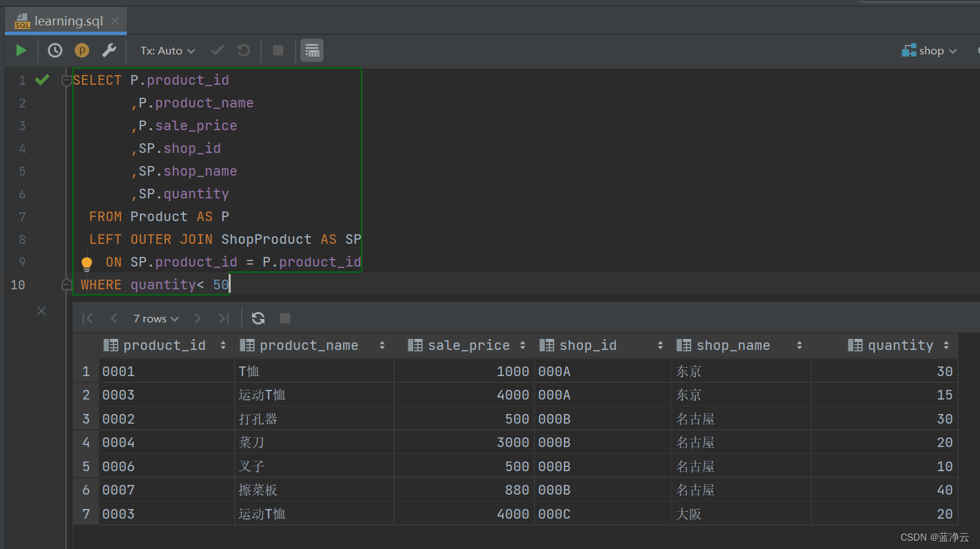Select cell '0001' in product_id column
The width and height of the screenshot is (980, 549).
(x=167, y=371)
